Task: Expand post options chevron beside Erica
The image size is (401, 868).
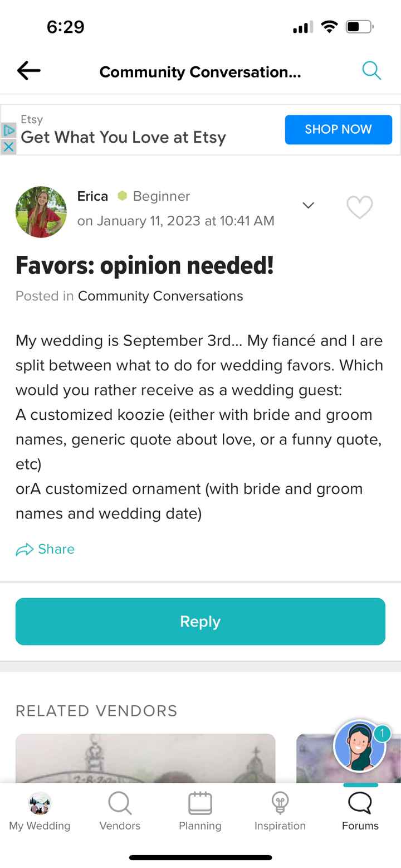Action: [x=308, y=205]
